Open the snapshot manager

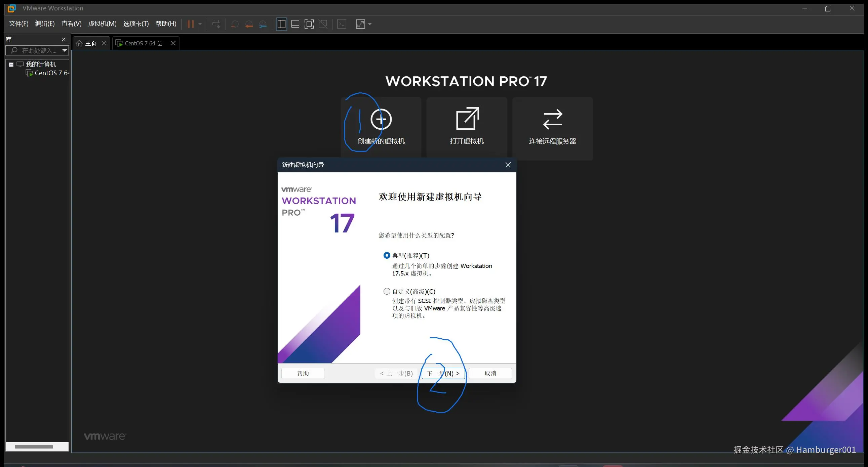[263, 24]
